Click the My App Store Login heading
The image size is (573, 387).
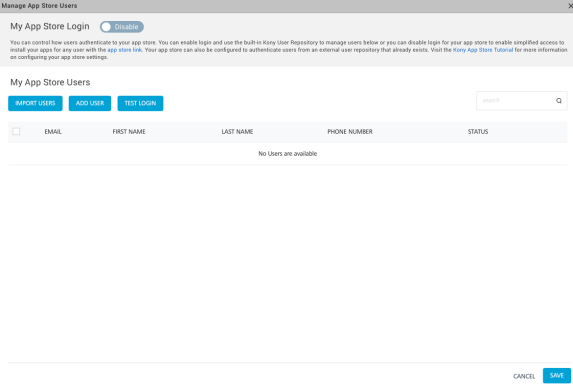click(x=50, y=26)
